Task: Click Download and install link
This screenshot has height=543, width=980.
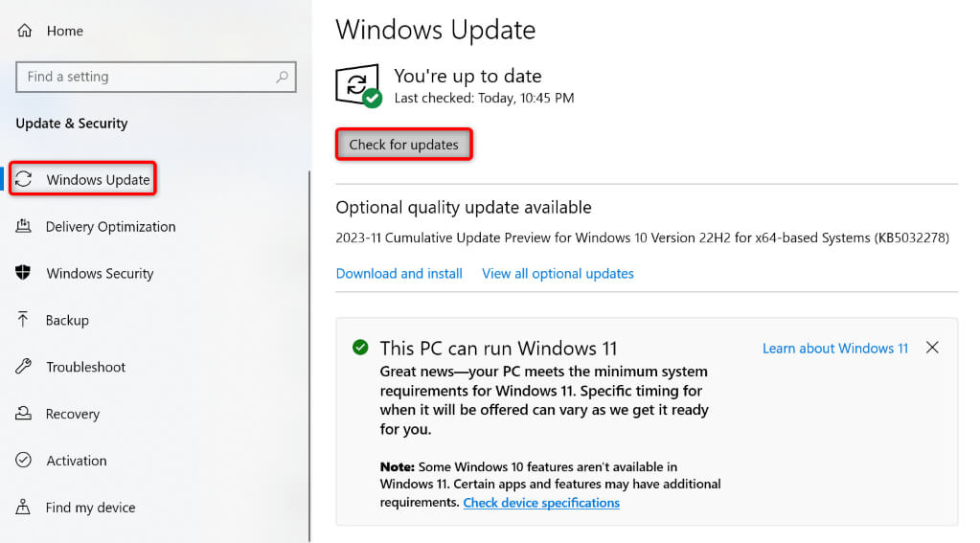Action: click(x=399, y=274)
